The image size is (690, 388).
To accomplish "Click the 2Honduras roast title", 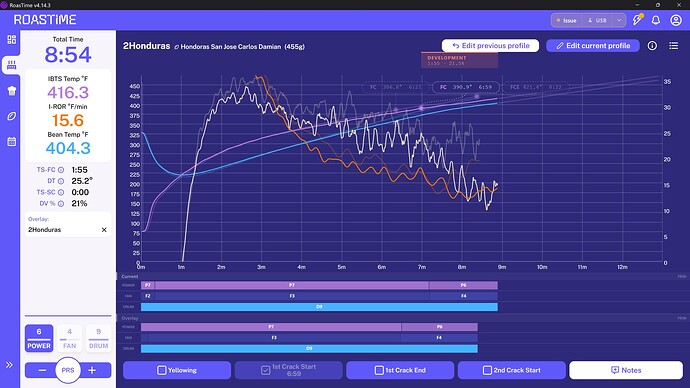I will (147, 46).
